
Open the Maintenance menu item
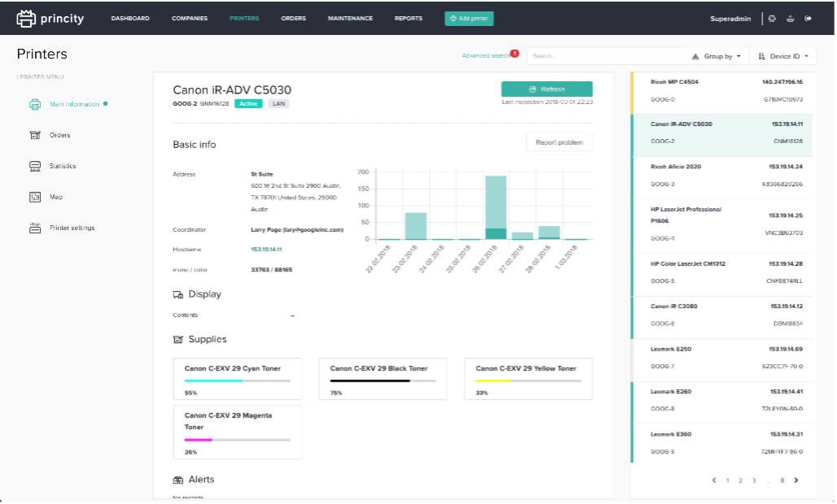click(350, 19)
